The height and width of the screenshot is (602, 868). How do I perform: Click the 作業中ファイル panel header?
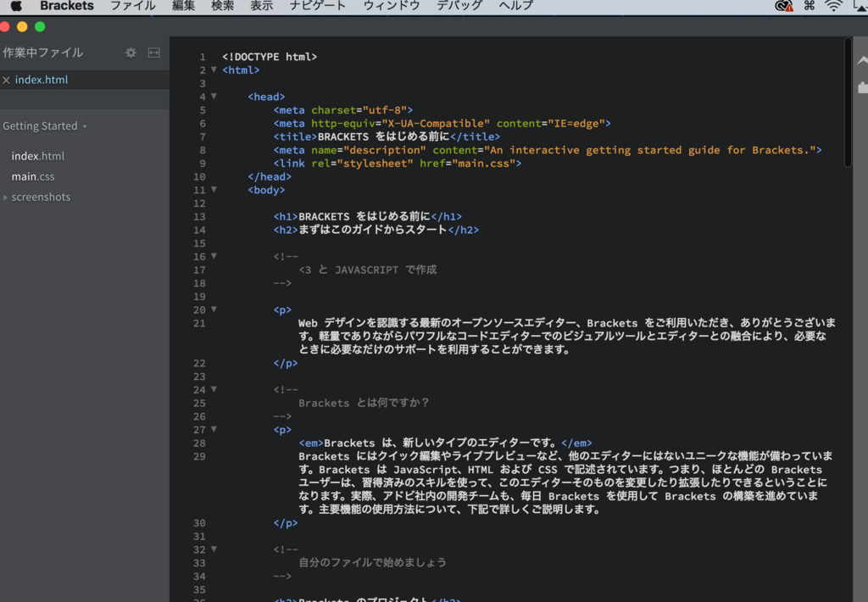(42, 53)
